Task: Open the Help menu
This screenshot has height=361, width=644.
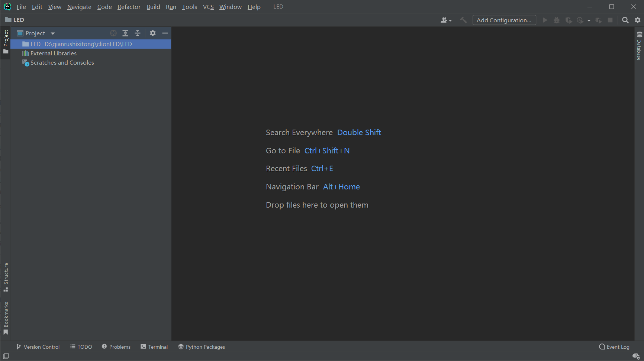Action: [x=254, y=7]
